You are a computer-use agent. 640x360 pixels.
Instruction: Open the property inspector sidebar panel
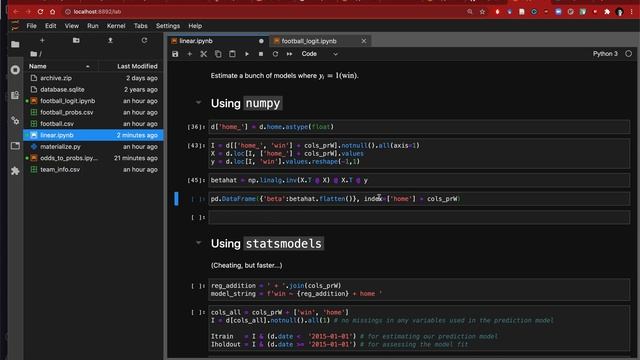(x=15, y=120)
